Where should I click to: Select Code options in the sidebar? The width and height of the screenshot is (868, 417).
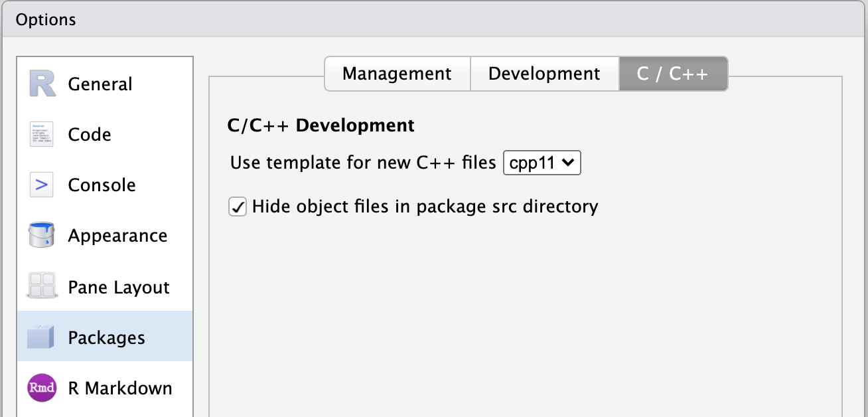point(90,134)
